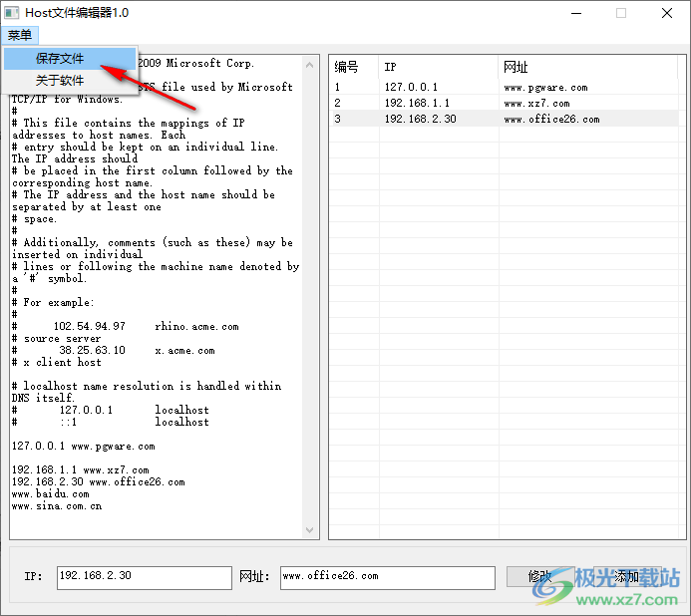This screenshot has height=616, width=691.
Task: Open the 菜单 menu in menu bar
Action: click(20, 36)
